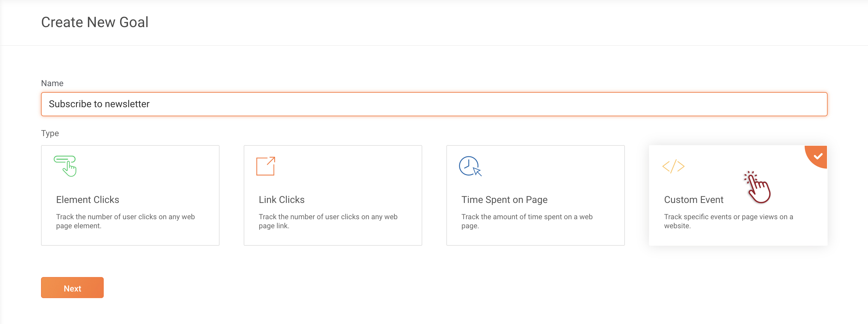Click the green Element Clicks hand icon

(65, 166)
